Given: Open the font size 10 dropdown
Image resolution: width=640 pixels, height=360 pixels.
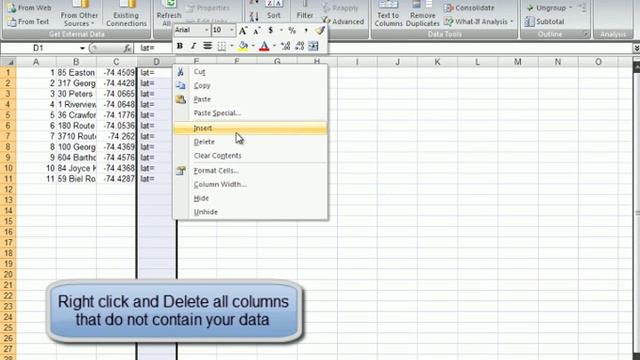Looking at the screenshot, I should pyautogui.click(x=231, y=30).
